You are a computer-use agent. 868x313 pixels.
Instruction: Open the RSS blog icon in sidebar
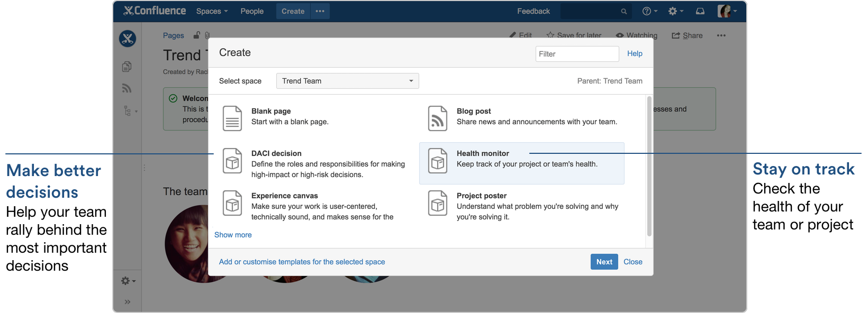126,88
